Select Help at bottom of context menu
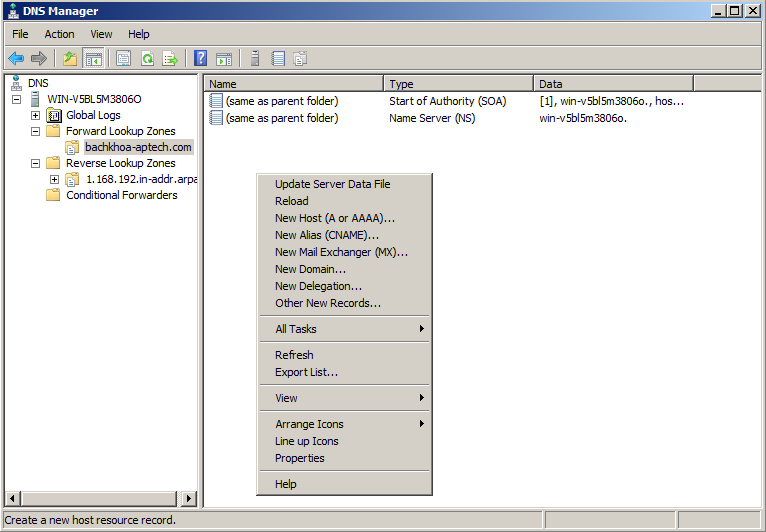The width and height of the screenshot is (766, 532). [344, 484]
